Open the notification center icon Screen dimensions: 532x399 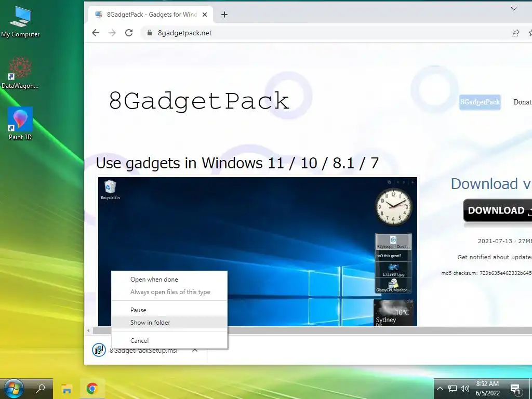point(515,389)
